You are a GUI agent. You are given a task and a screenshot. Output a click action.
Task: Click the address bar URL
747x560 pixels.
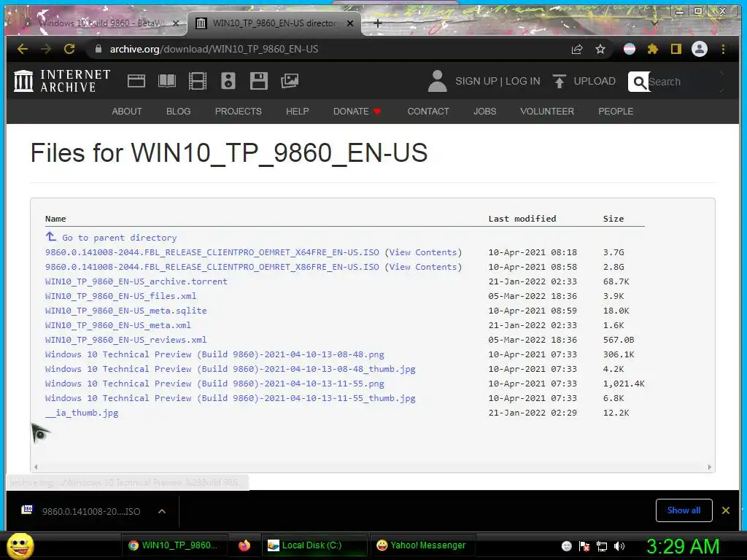[x=214, y=49]
